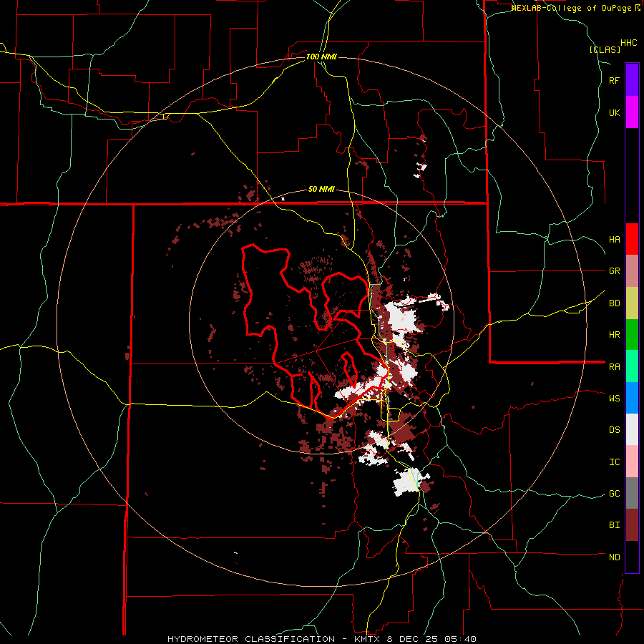This screenshot has width=644, height=644.
Task: Click the BD legend label
Action: coord(614,303)
